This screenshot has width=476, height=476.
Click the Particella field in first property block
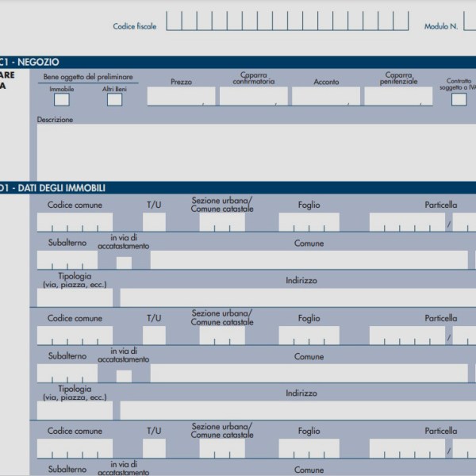tap(407, 222)
